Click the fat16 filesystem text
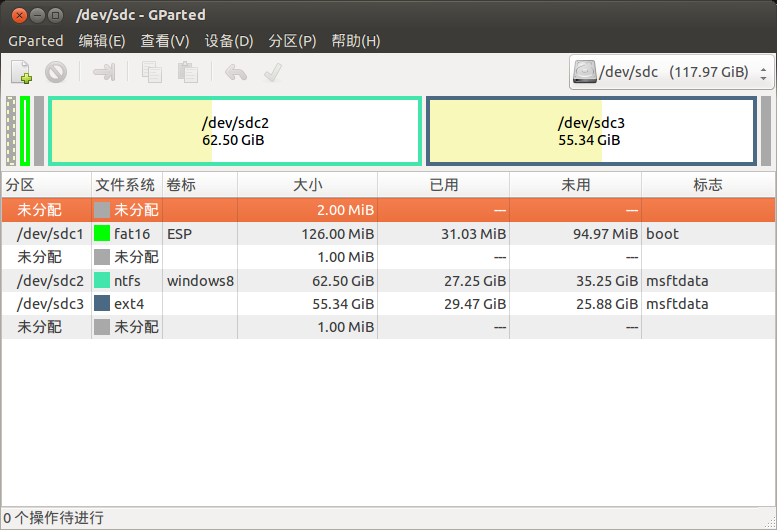Viewport: 777px width, 530px height. [x=132, y=234]
